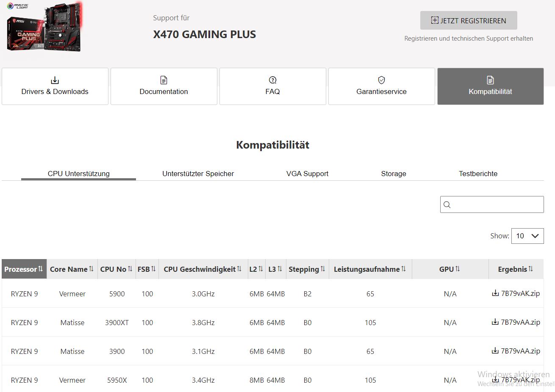Image resolution: width=555 pixels, height=392 pixels.
Task: Sort table by GPU column
Action: pos(450,269)
